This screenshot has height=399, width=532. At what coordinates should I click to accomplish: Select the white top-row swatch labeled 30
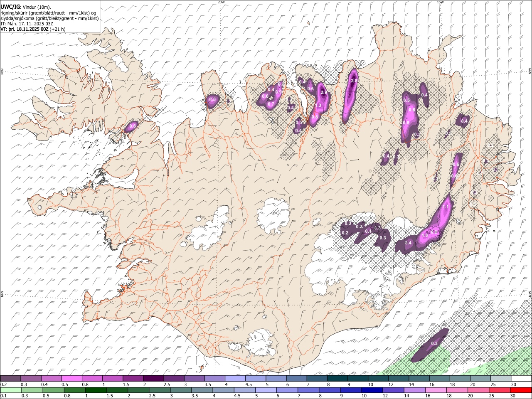pos(521,378)
